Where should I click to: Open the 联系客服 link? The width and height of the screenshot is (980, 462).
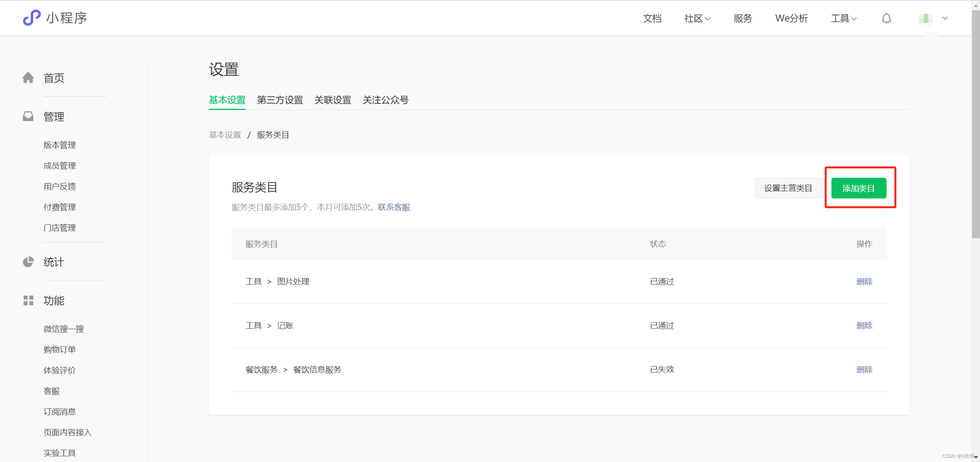coord(394,207)
